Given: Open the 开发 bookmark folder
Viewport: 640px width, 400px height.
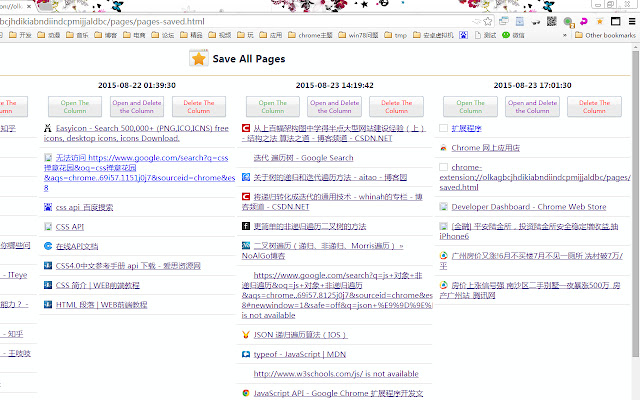Looking at the screenshot, I should (x=20, y=35).
